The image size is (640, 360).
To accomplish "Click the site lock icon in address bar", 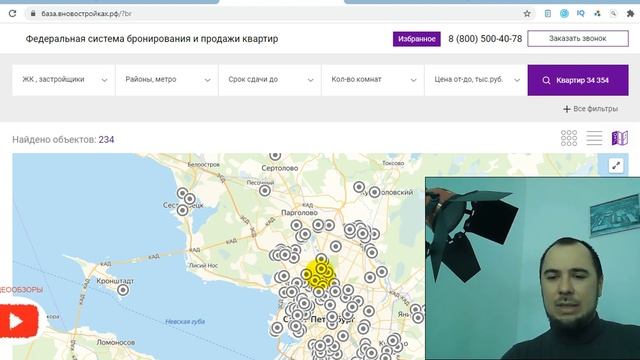I will pos(33,13).
